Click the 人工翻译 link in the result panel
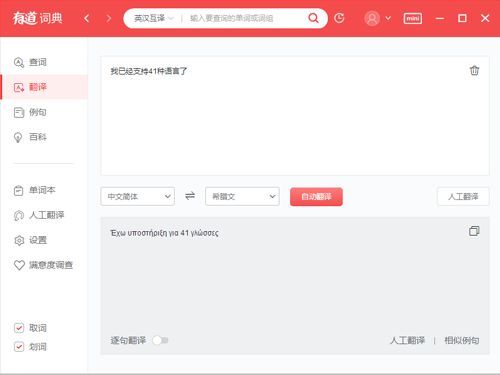The image size is (500, 375). (407, 340)
